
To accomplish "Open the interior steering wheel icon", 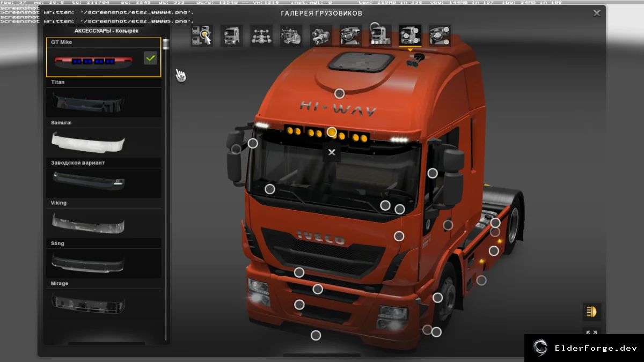I will pyautogui.click(x=350, y=36).
